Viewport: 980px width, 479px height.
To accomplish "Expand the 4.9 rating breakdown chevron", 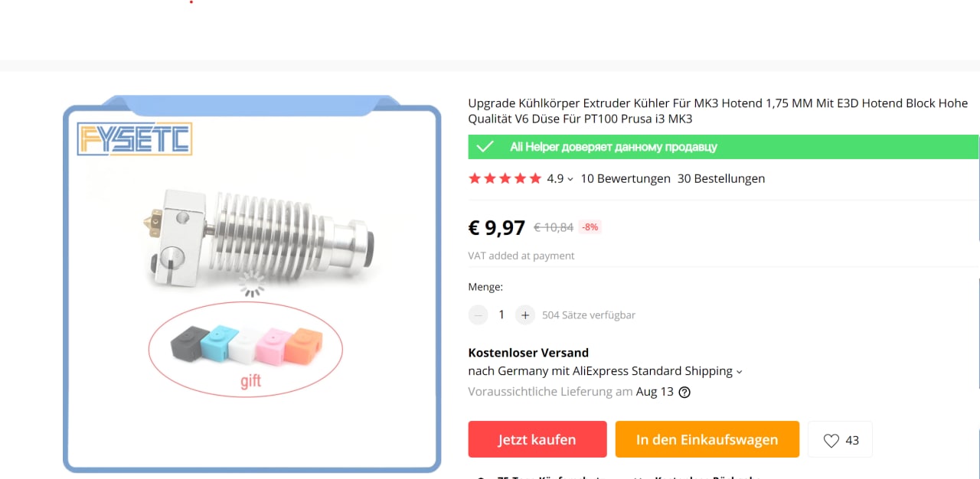I will click(x=570, y=179).
